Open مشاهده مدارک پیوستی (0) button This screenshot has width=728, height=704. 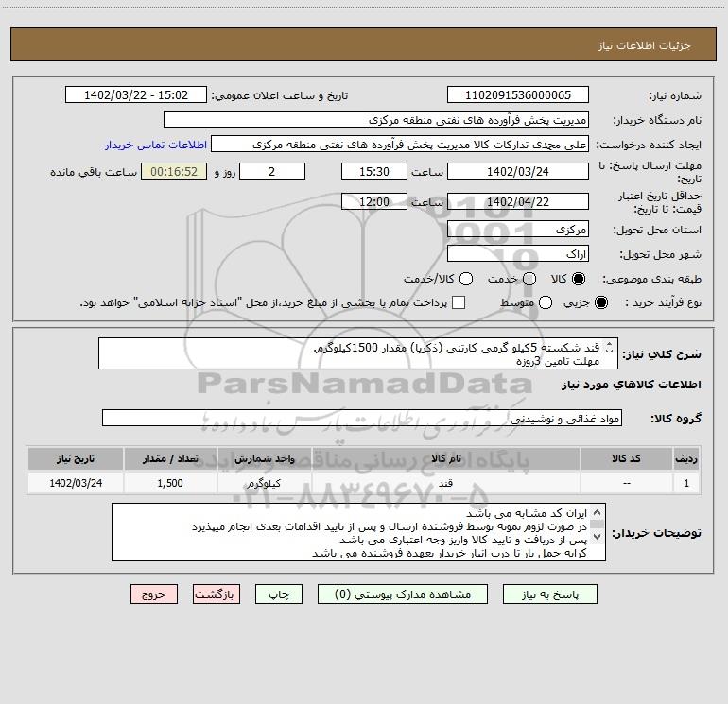(403, 594)
